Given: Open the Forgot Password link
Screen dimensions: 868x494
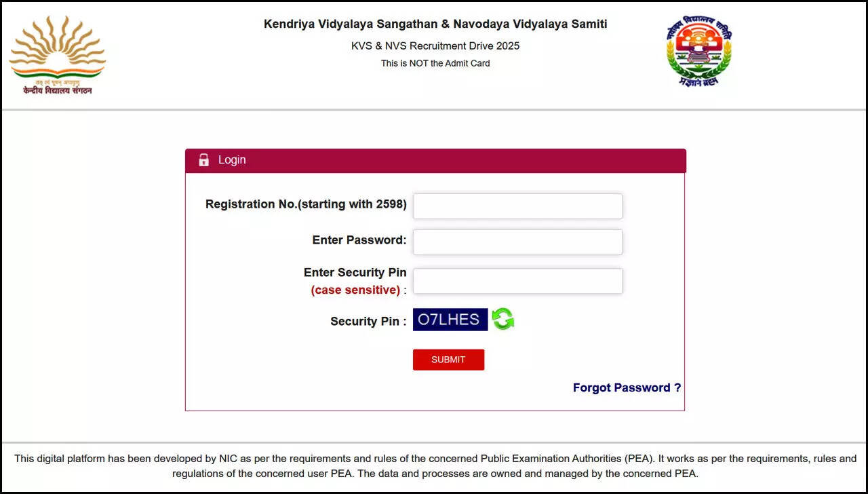Looking at the screenshot, I should click(x=626, y=387).
